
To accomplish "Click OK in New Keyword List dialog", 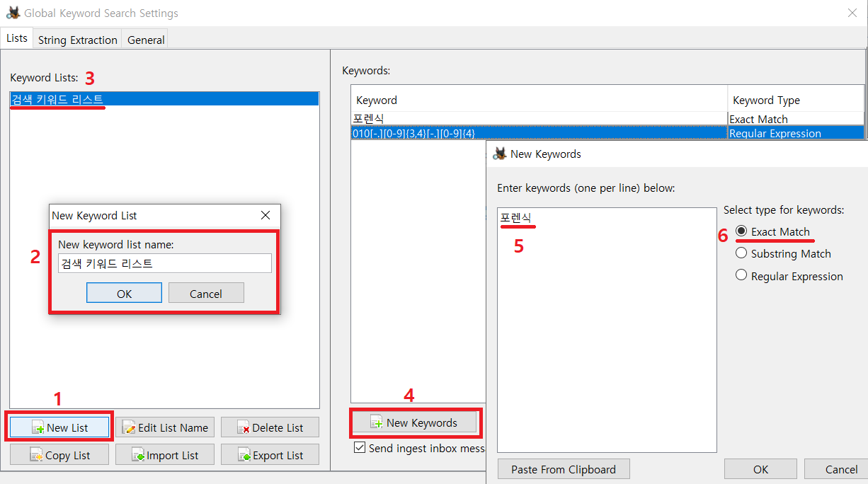I will (124, 294).
